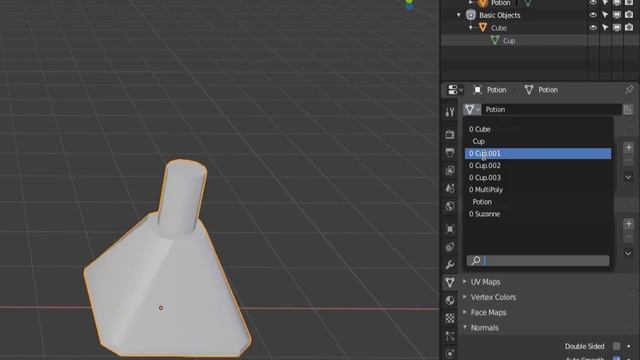Click the fake user icon beside Potion name
This screenshot has height=360, width=640.
click(x=628, y=109)
